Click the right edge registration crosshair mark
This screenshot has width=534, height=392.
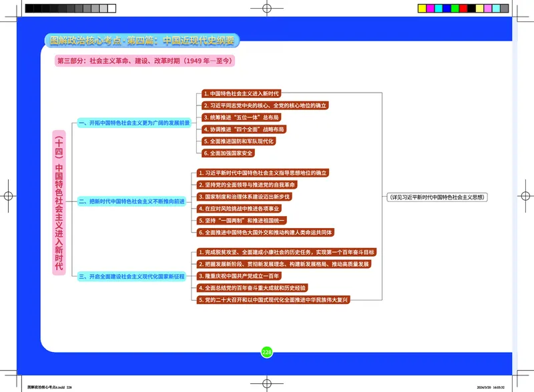coord(525,197)
